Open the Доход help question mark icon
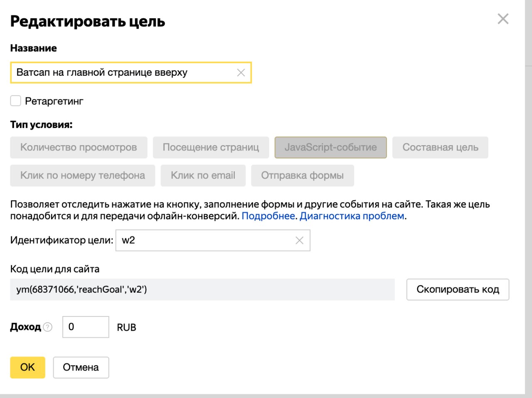 (48, 327)
